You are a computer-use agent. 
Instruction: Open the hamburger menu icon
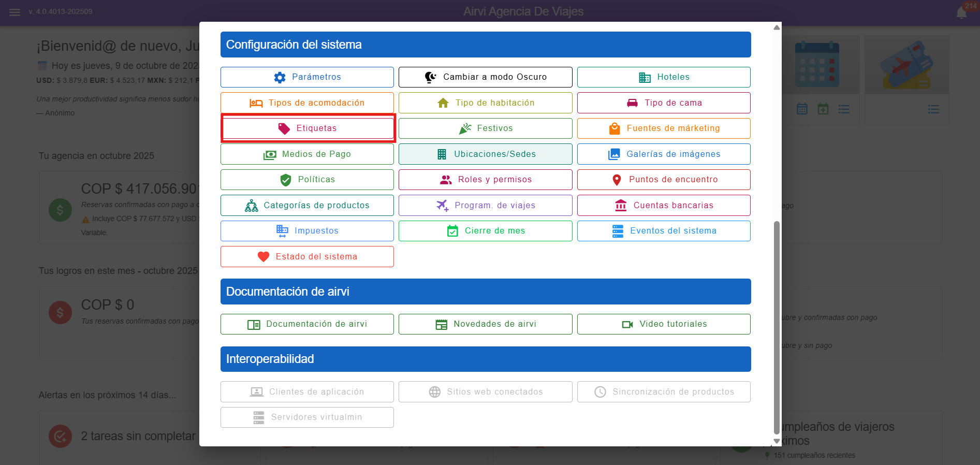(x=14, y=12)
